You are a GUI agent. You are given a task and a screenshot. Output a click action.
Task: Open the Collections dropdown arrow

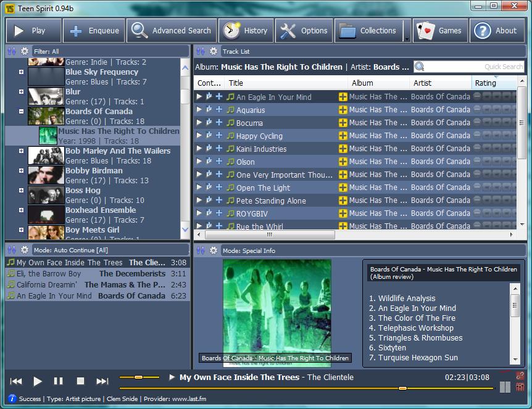pyautogui.click(x=407, y=31)
